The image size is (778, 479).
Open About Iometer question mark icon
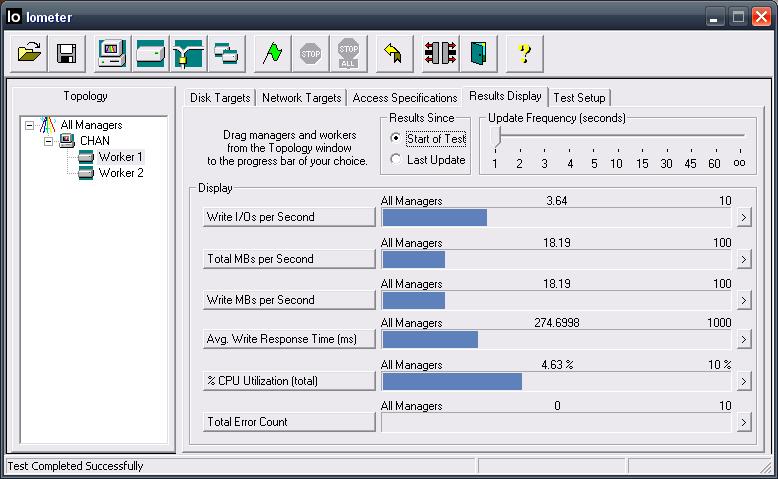click(524, 53)
